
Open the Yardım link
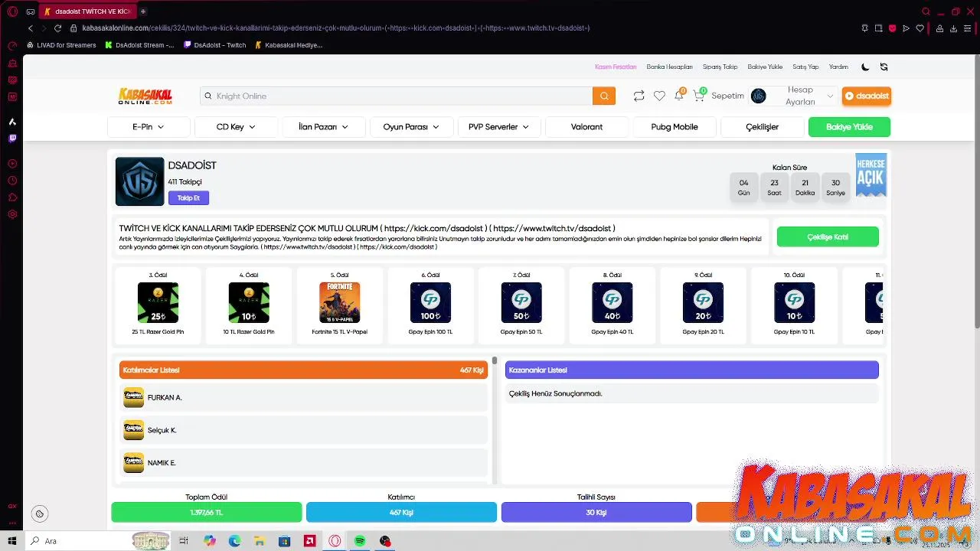(x=838, y=67)
